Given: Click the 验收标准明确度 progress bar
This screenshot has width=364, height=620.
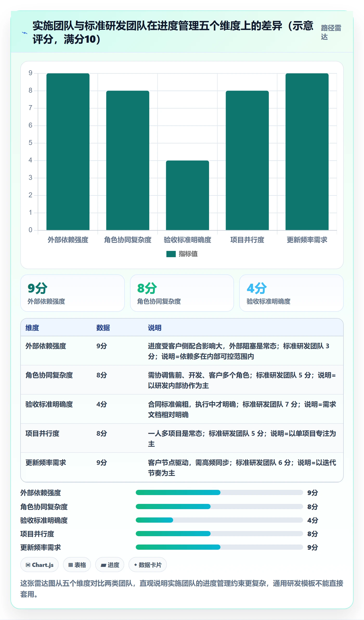Looking at the screenshot, I should click(x=219, y=520).
